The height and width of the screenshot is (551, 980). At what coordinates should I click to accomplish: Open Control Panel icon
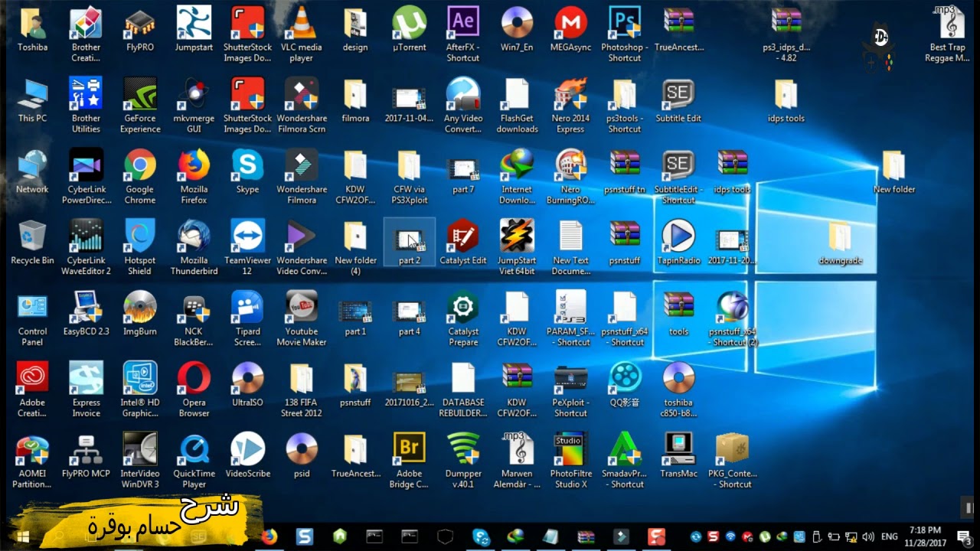32,308
